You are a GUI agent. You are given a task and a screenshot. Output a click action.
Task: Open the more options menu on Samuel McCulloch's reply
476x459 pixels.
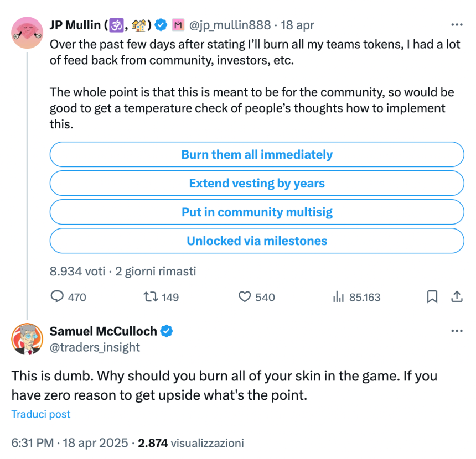[457, 331]
